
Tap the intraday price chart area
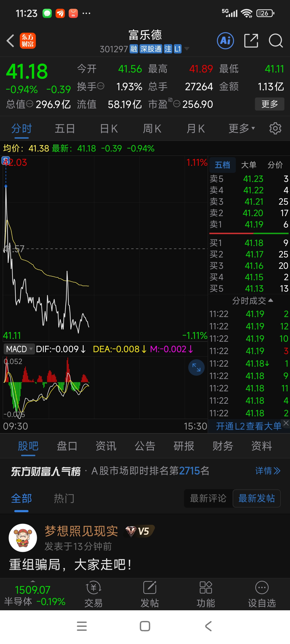tap(105, 248)
